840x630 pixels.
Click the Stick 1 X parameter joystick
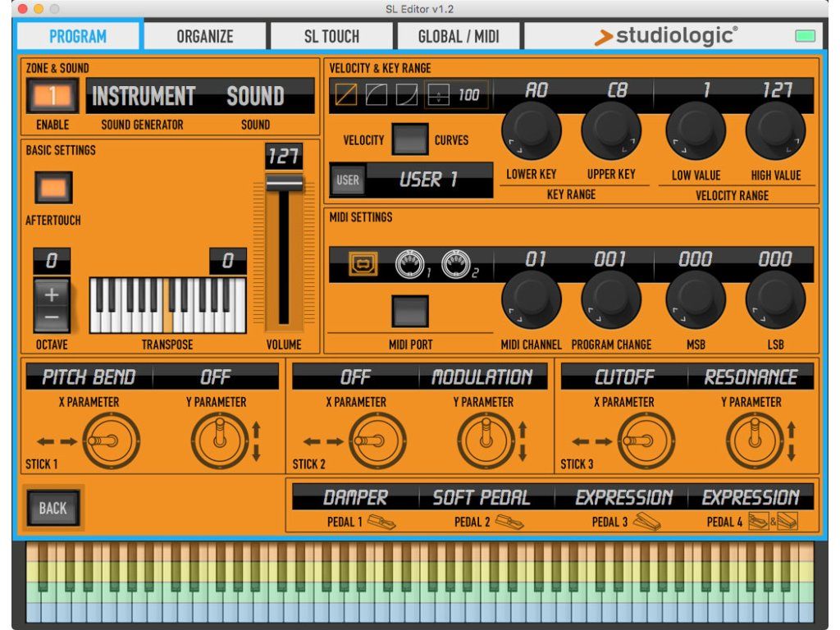(111, 441)
